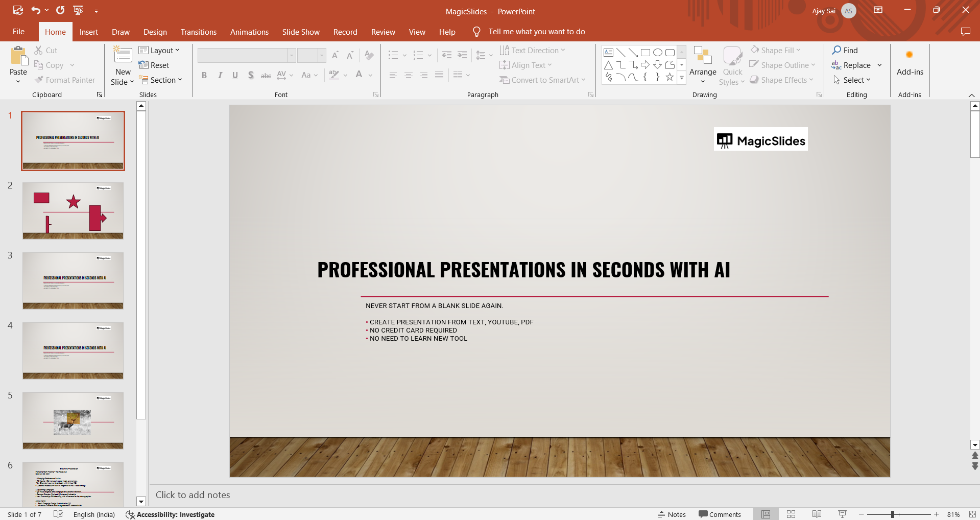
Task: Click the Find magnifier icon
Action: [836, 50]
